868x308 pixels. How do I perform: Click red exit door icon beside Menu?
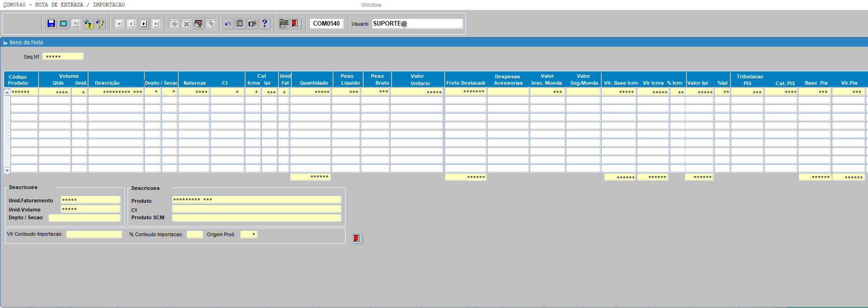tap(295, 24)
